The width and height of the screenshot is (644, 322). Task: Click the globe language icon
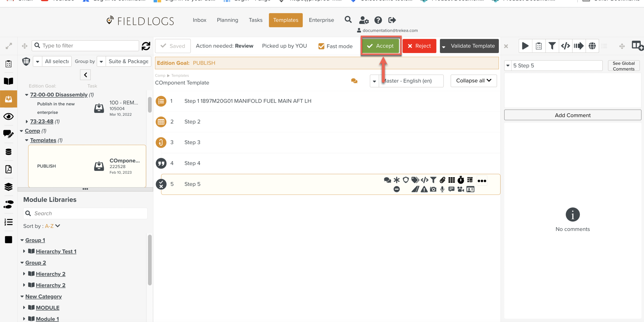coord(592,46)
